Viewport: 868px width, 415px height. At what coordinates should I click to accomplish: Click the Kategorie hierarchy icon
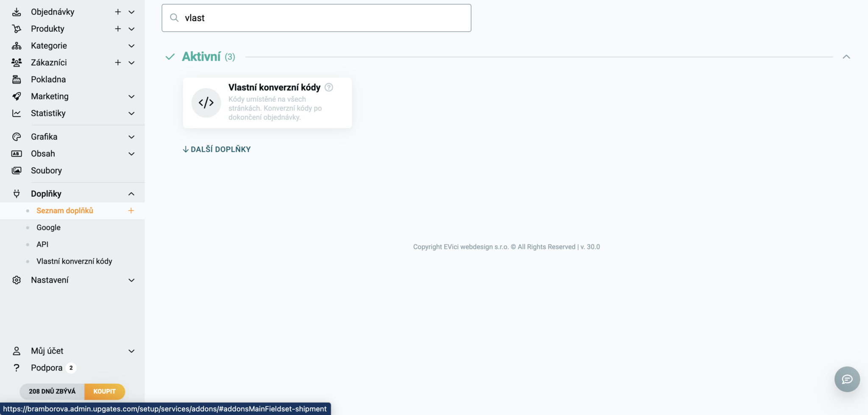(x=17, y=46)
